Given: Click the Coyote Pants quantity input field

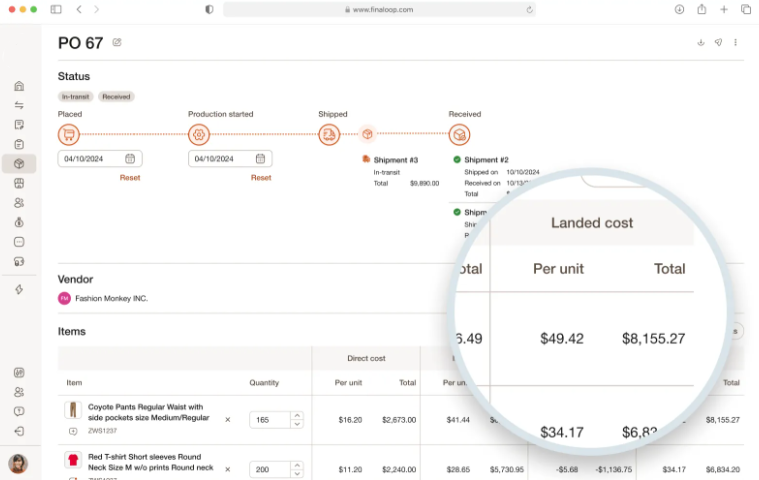Looking at the screenshot, I should 270,420.
